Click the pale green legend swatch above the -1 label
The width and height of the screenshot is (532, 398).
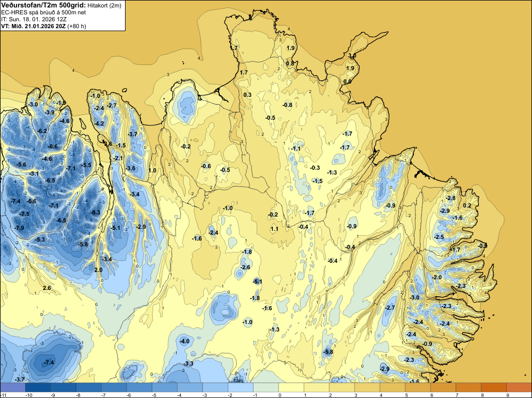click(x=265, y=387)
